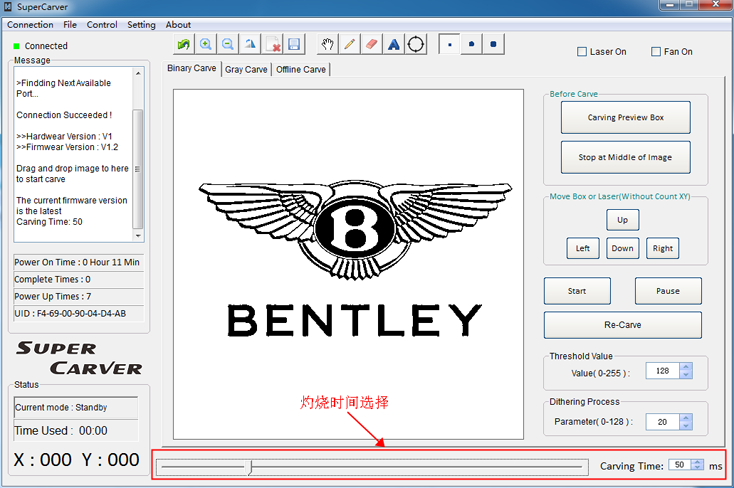Click the carving time slider handle
Image resolution: width=734 pixels, height=488 pixels.
(250, 467)
